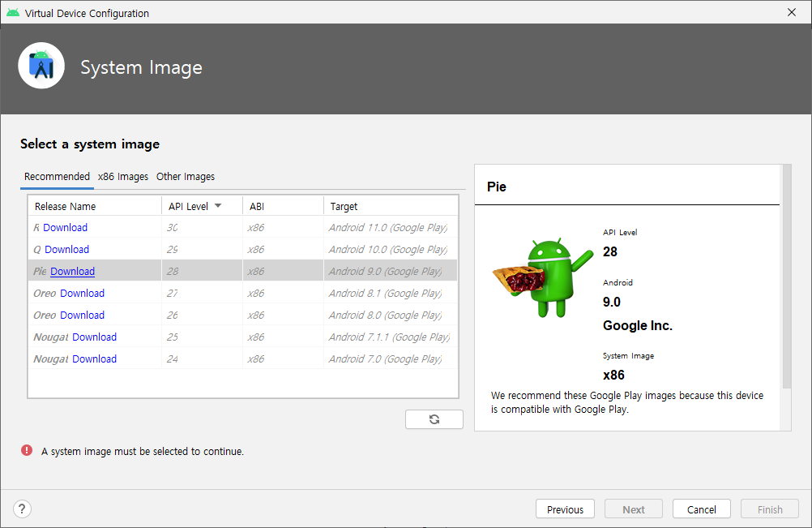Click the Pie heading in details panel
The image size is (812, 528).
pyautogui.click(x=496, y=187)
